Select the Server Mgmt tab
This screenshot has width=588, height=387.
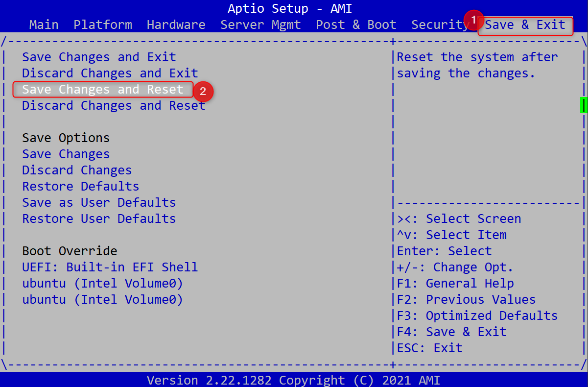tap(260, 24)
